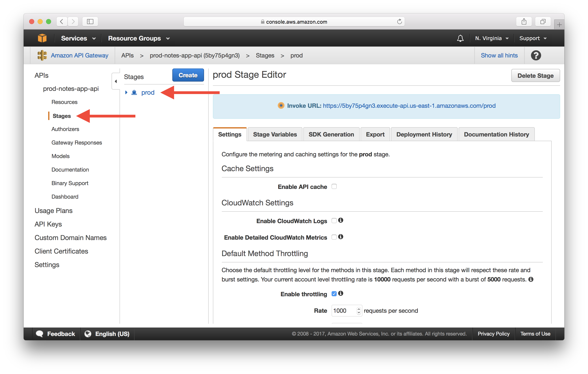Open the Invoke URL link

(409, 106)
